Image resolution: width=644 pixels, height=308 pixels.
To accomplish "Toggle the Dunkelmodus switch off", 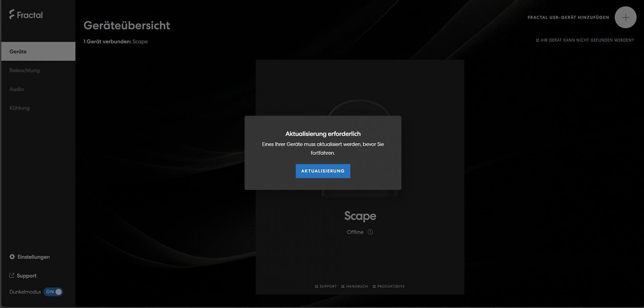I will (53, 291).
